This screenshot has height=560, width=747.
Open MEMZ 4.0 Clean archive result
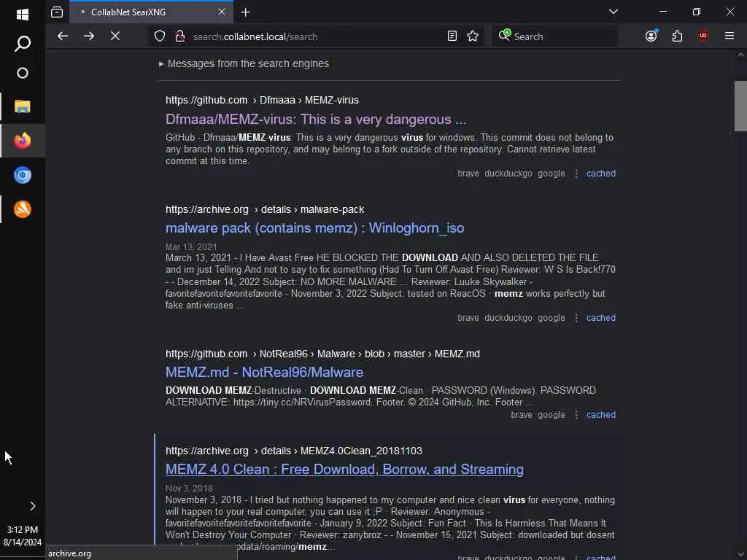pyautogui.click(x=344, y=470)
